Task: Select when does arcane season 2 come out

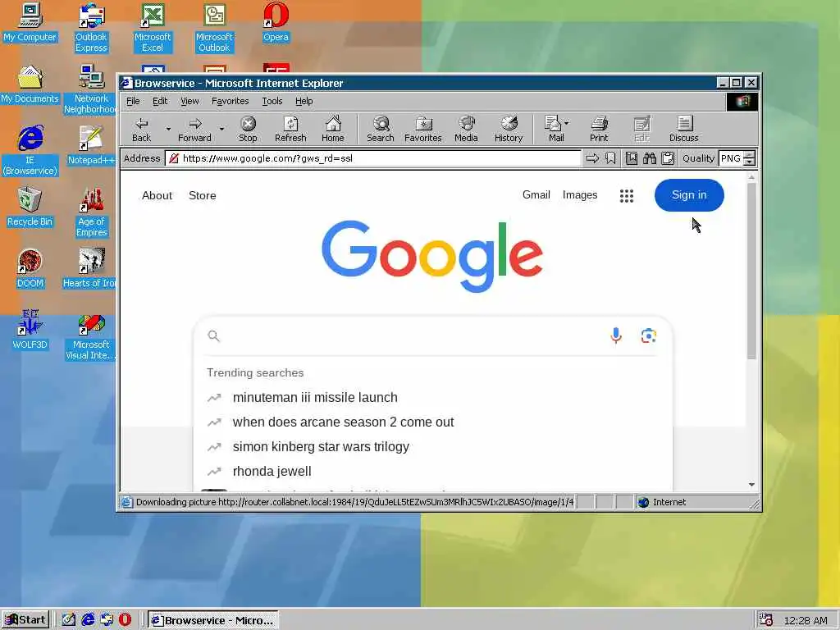Action: click(343, 422)
